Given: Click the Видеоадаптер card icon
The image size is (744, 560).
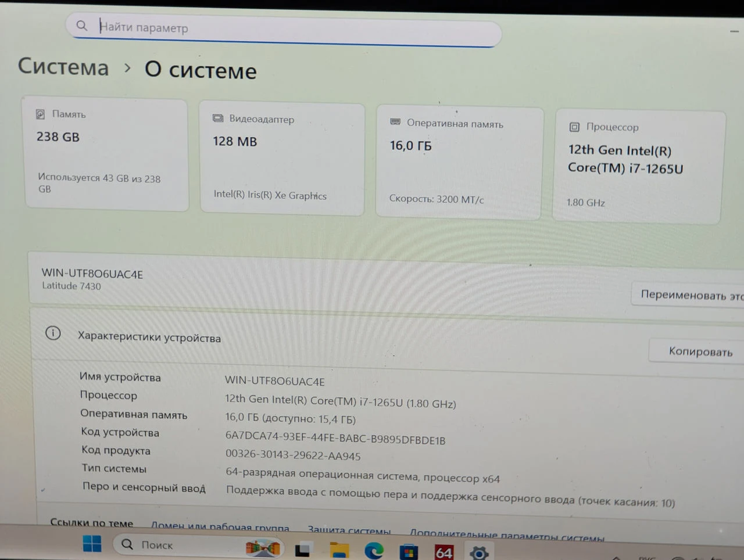Looking at the screenshot, I should [218, 118].
